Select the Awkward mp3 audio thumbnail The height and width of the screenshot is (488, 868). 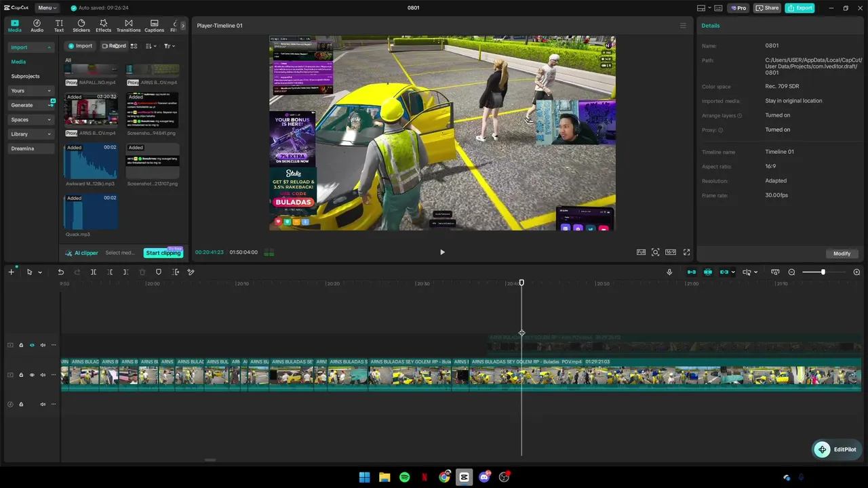(91, 161)
